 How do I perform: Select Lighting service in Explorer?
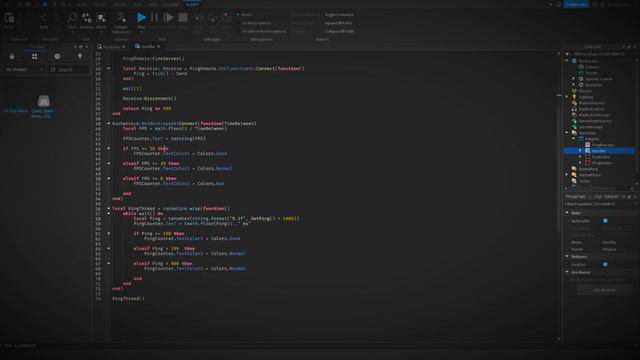click(x=585, y=97)
